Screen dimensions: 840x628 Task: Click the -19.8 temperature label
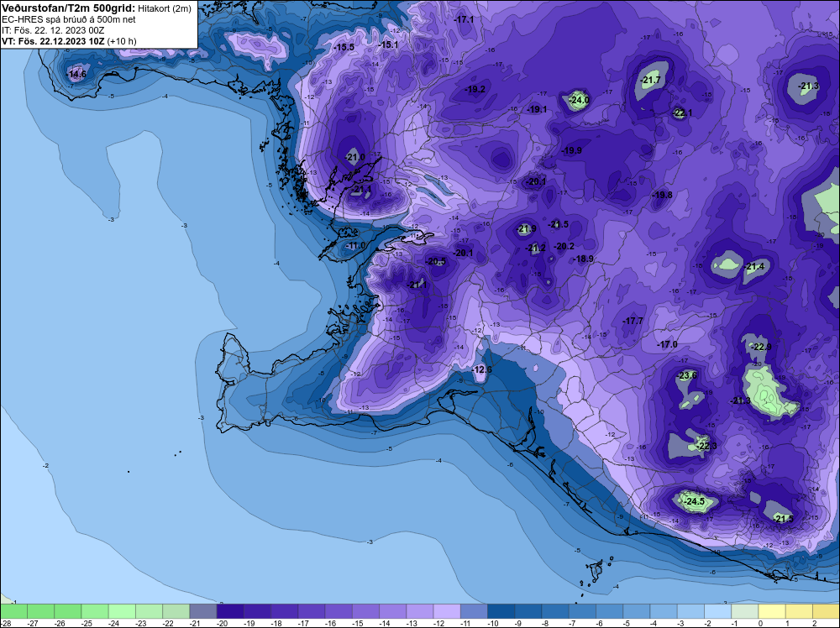pos(662,195)
